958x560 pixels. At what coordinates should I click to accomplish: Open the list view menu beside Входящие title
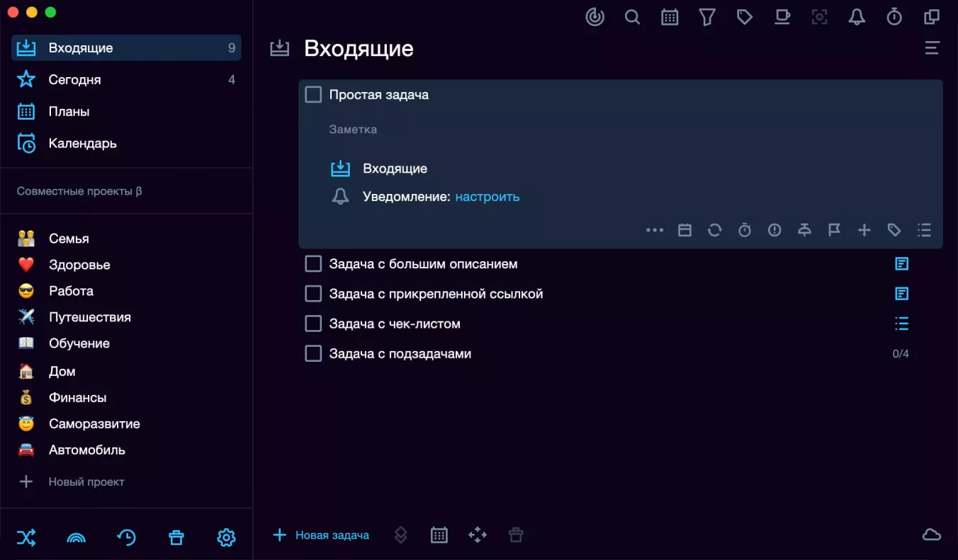point(932,48)
